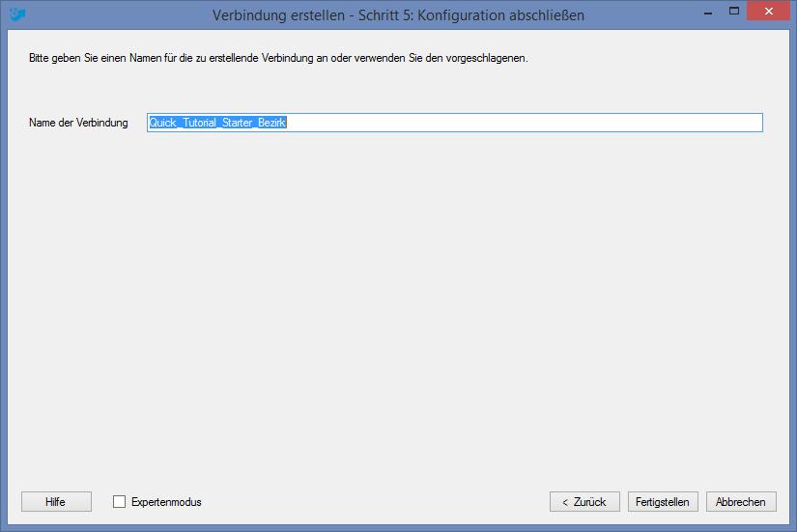Go back with the Zurück button
The height and width of the screenshot is (532, 797).
pyautogui.click(x=584, y=502)
